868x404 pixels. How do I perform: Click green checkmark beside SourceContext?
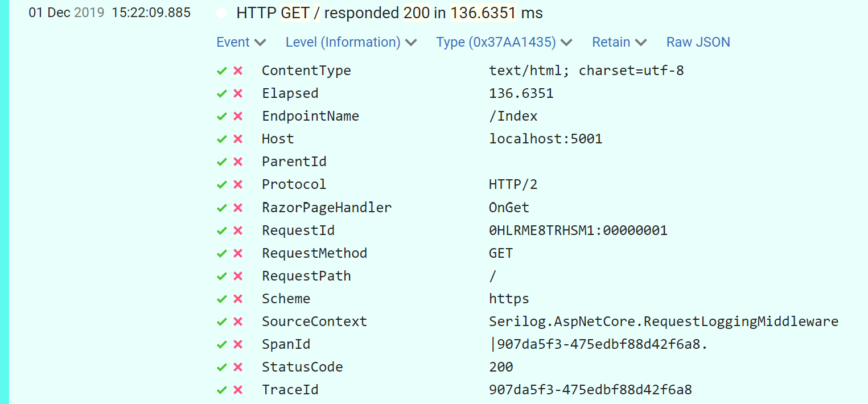pos(222,322)
